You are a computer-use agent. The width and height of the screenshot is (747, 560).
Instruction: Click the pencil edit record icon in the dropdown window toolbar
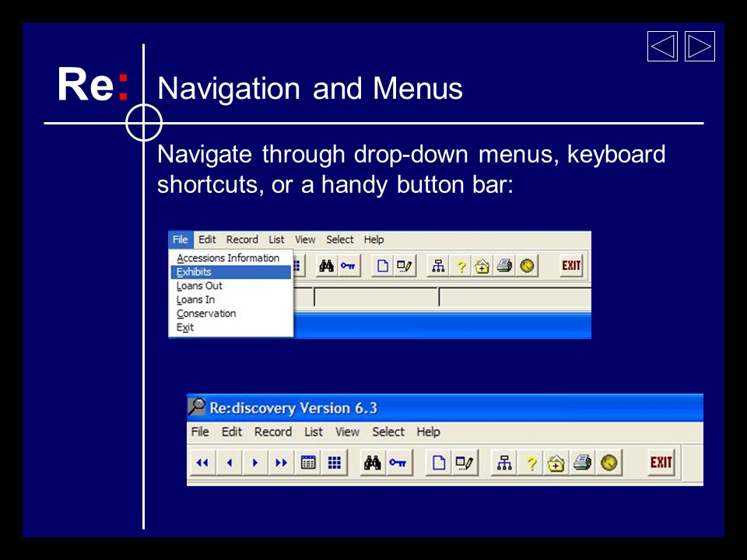click(405, 266)
